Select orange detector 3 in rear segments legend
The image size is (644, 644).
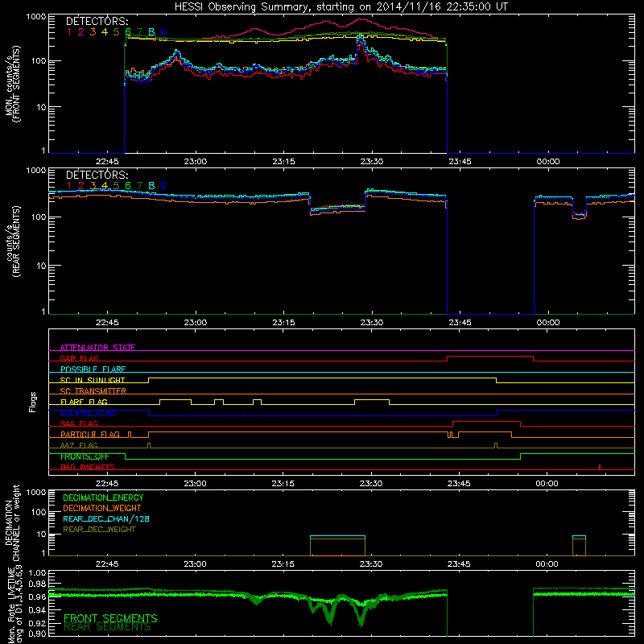[x=93, y=186]
